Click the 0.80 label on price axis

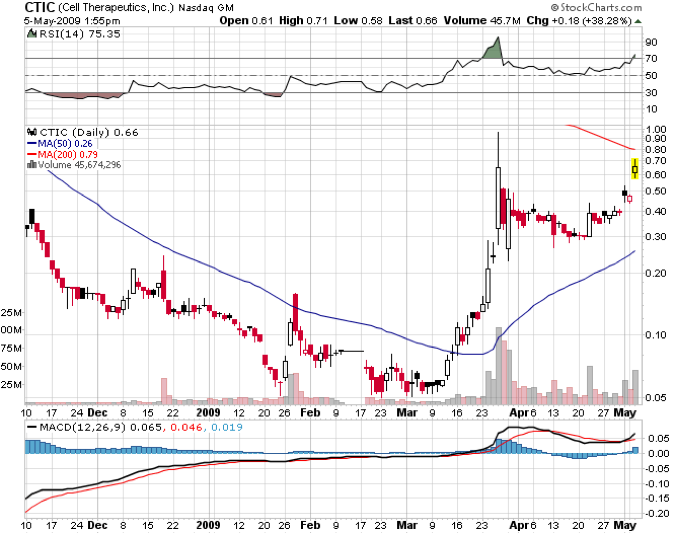coord(656,149)
